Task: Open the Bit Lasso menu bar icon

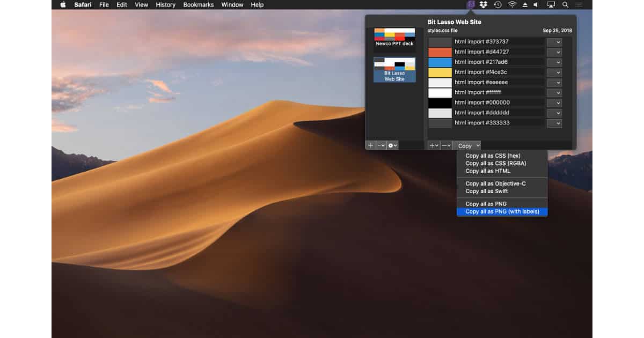Action: click(x=471, y=5)
